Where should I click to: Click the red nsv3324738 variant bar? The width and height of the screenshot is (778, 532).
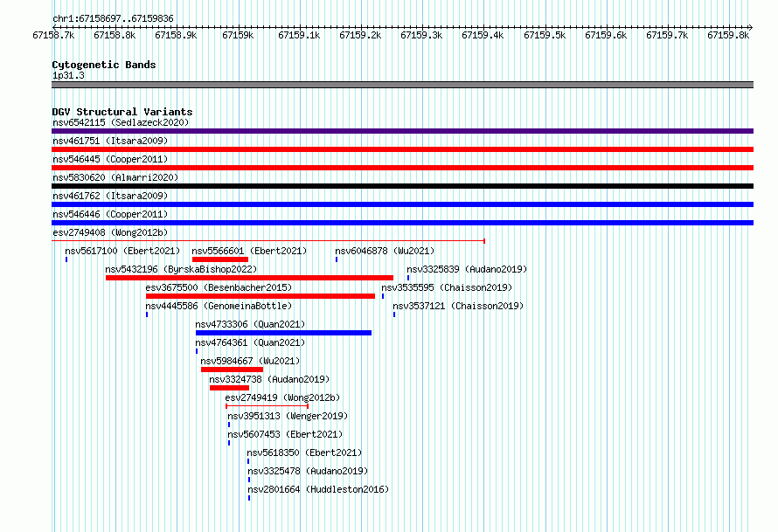tap(229, 388)
